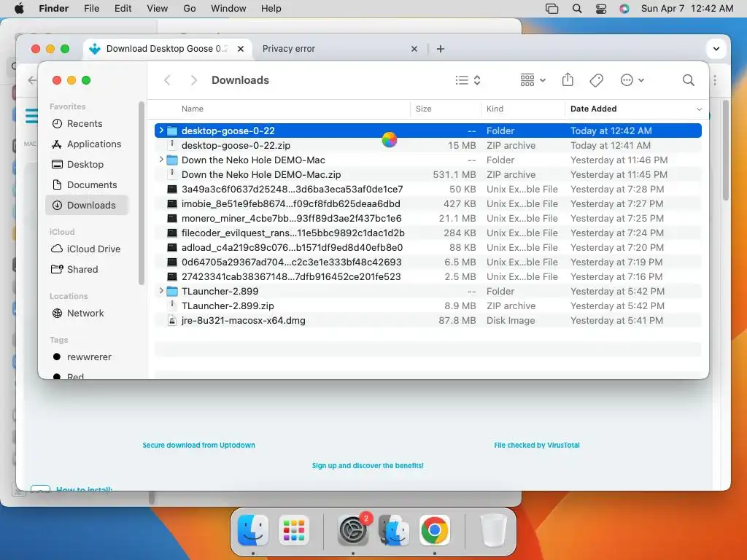
Task: Open the More actions ellipsis menu
Action: (x=632, y=80)
